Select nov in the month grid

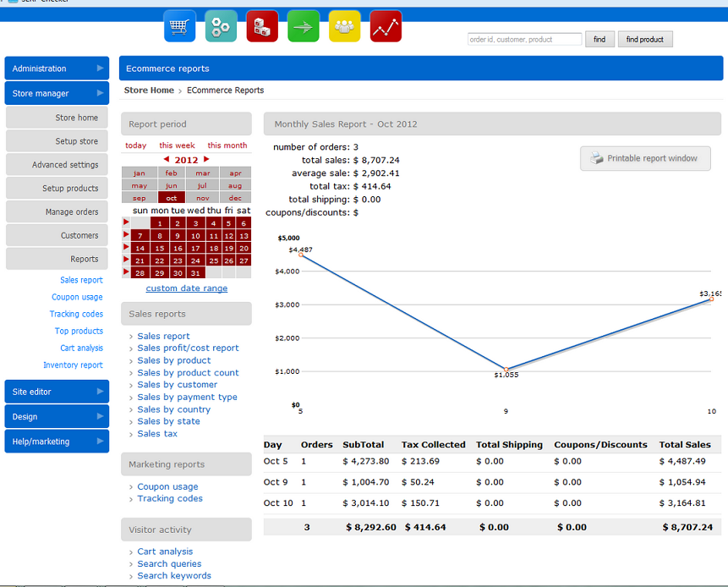coord(203,198)
